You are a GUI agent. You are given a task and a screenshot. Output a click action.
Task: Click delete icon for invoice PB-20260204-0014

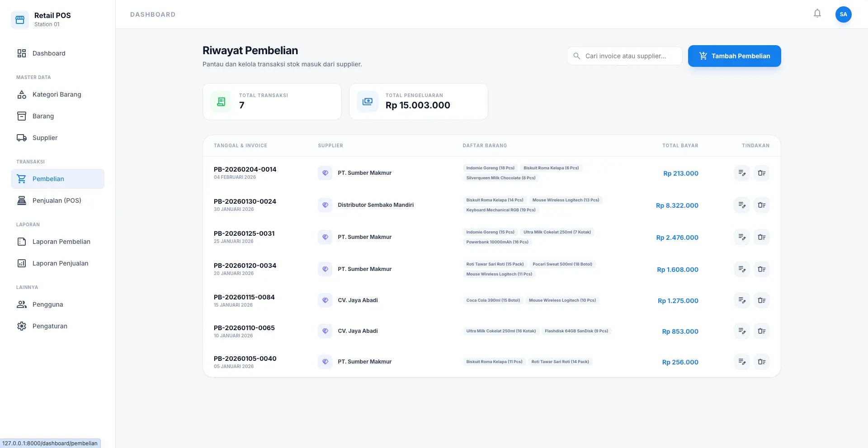pos(761,173)
